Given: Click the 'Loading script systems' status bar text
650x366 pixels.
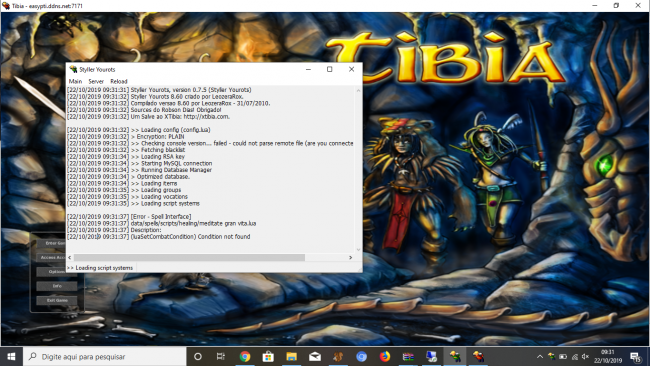Looking at the screenshot, I should [100, 268].
